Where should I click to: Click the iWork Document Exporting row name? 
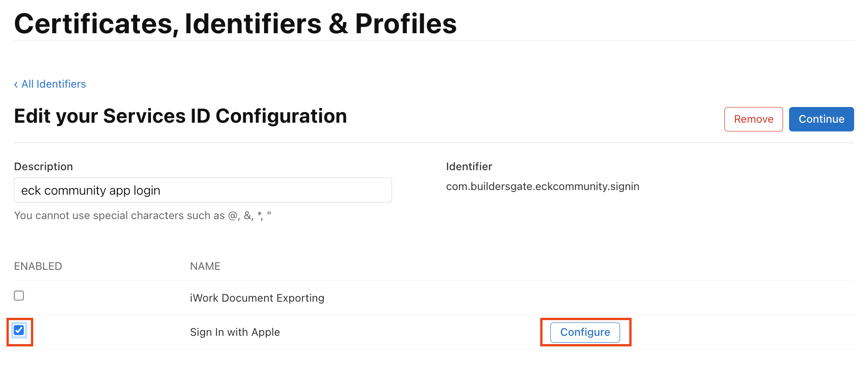click(257, 298)
